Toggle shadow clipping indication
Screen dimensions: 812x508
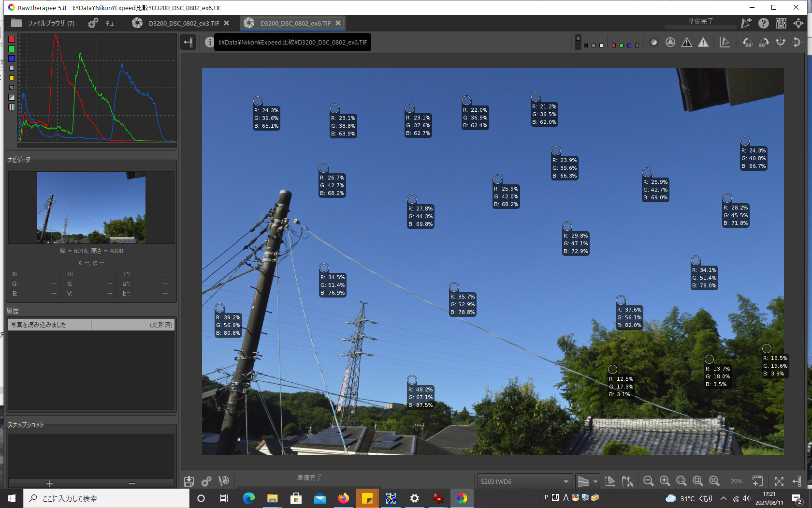coord(687,42)
